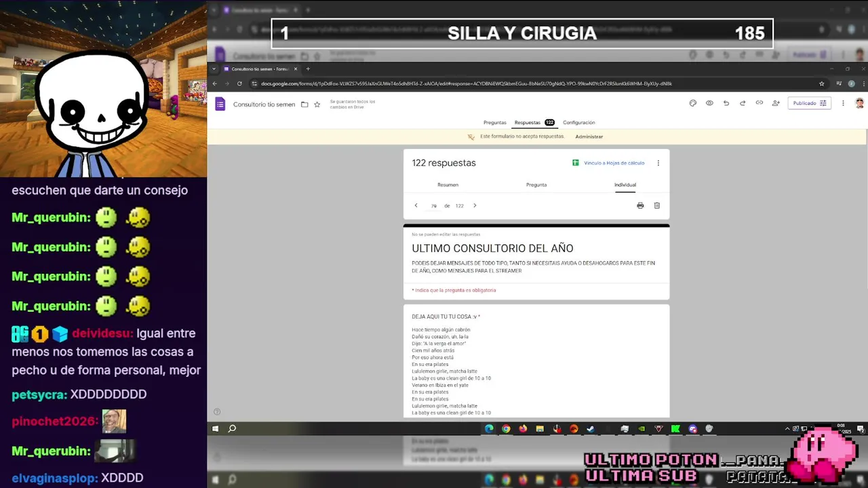
Task: Open File Explorer from the taskbar
Action: (x=540, y=428)
